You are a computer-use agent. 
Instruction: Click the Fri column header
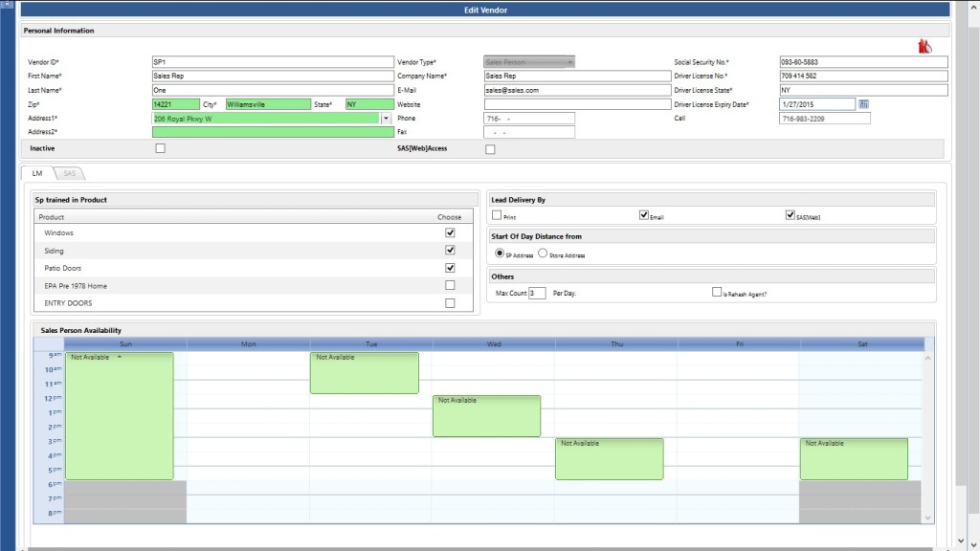pos(740,343)
